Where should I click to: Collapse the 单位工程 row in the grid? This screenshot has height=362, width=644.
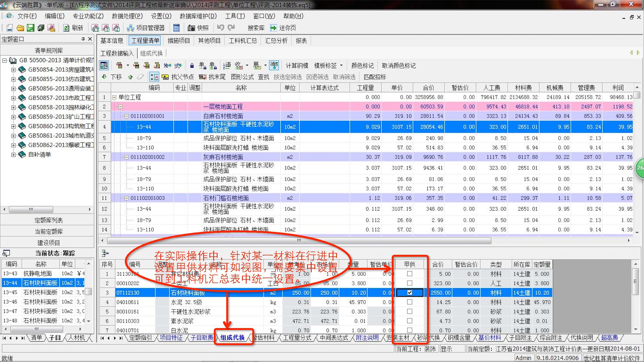(x=114, y=97)
